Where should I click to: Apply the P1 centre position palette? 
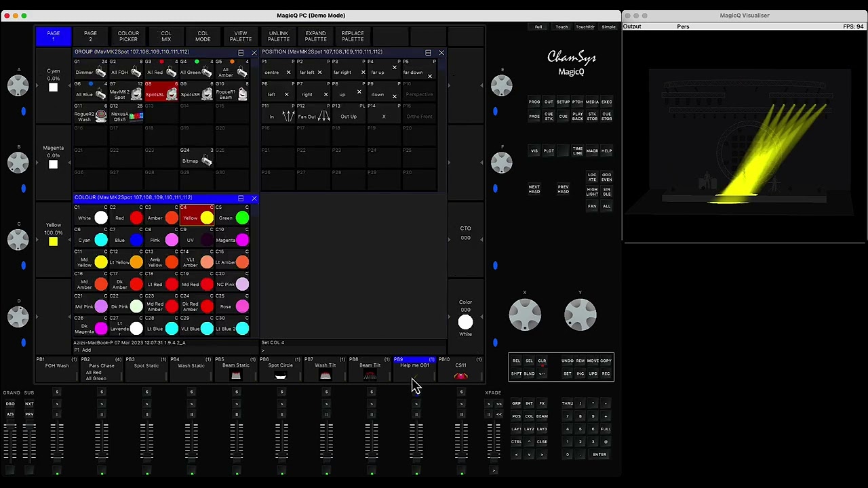click(x=279, y=70)
